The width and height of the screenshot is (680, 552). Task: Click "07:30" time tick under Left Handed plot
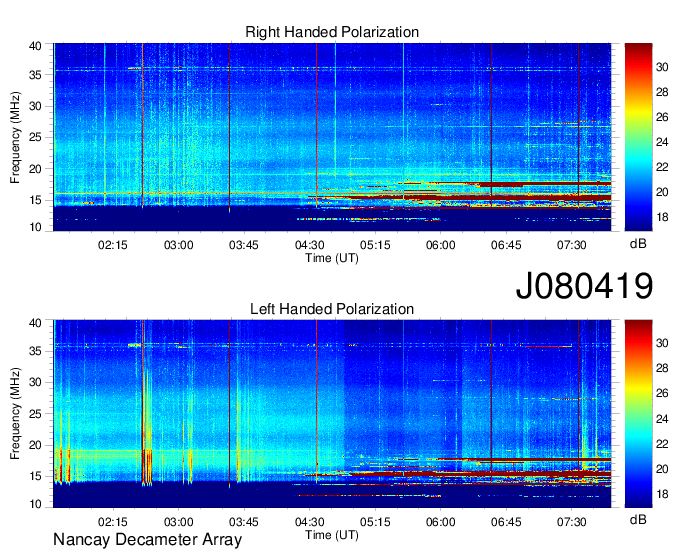(572, 522)
